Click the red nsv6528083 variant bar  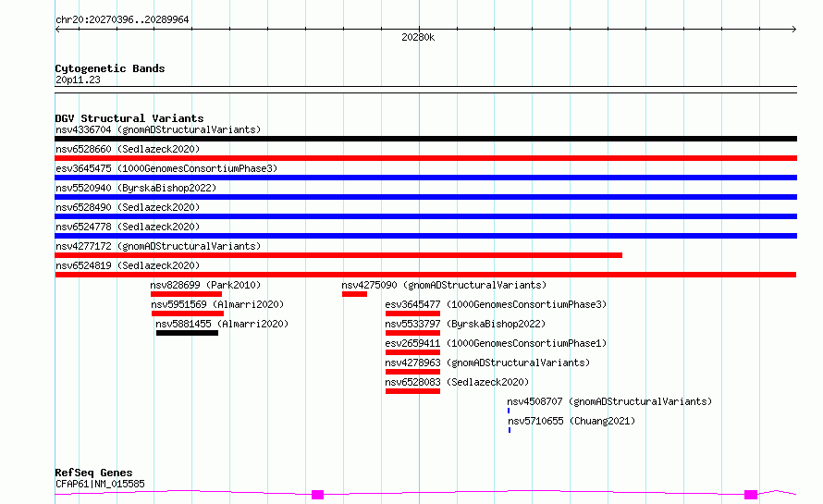412,391
